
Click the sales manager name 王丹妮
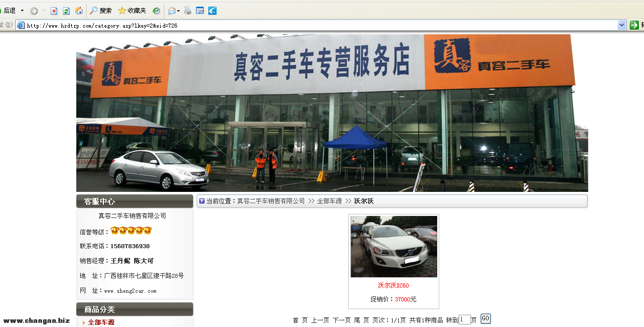click(x=120, y=261)
